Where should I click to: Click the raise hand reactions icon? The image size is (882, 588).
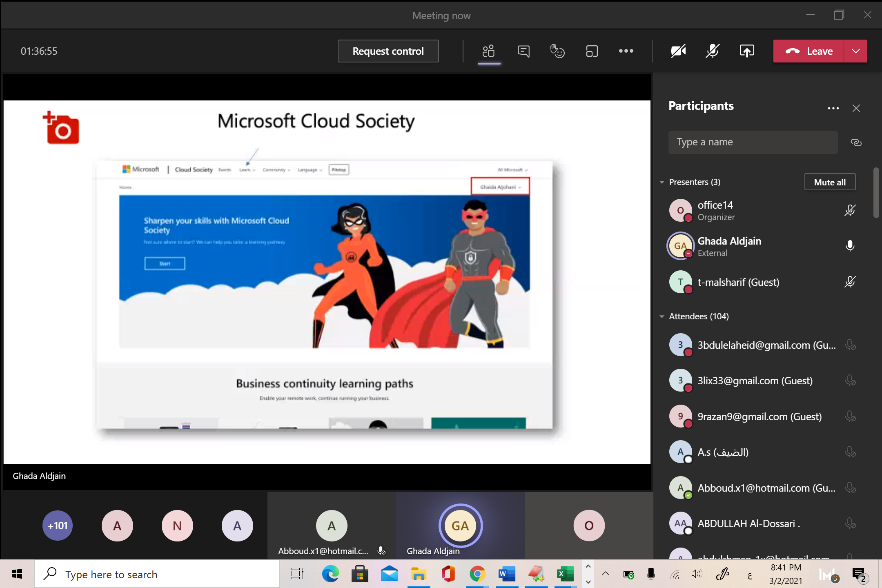coord(557,51)
